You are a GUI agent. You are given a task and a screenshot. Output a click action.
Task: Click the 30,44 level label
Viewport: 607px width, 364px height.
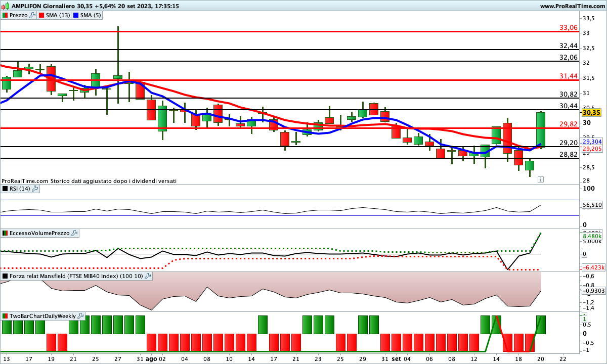click(x=569, y=106)
